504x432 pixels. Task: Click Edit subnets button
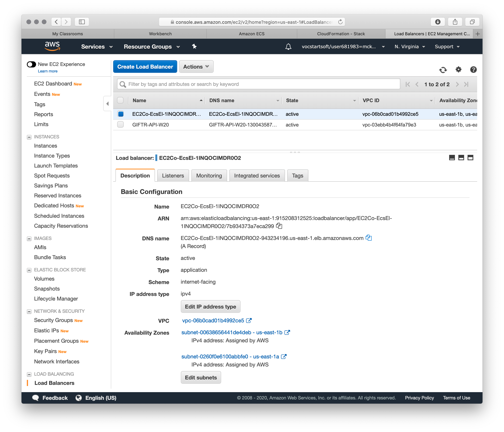(x=201, y=378)
